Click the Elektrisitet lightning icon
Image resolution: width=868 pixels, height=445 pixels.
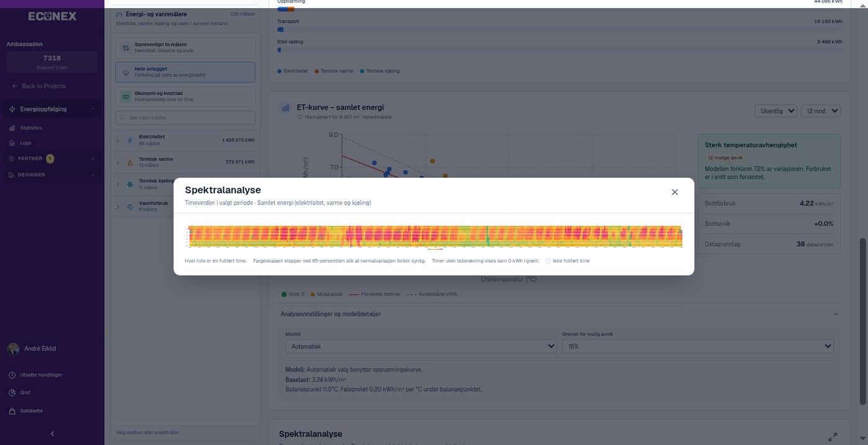pos(130,140)
